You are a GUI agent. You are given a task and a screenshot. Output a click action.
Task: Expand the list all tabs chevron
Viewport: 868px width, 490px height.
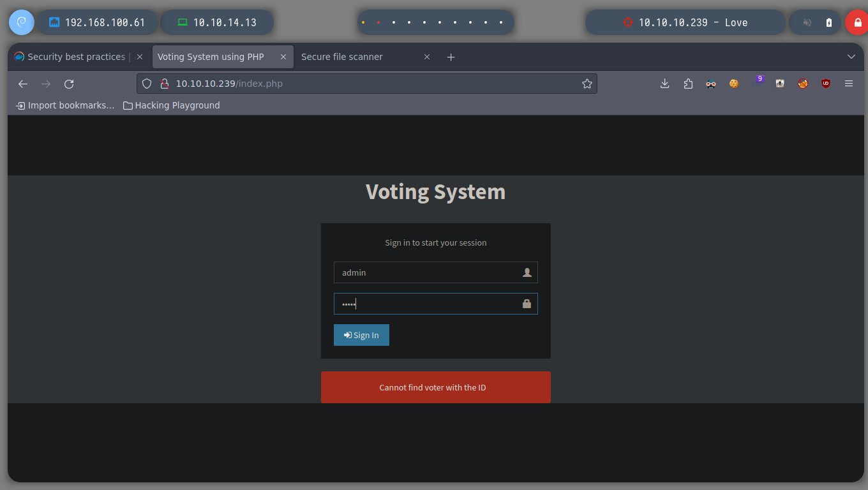click(851, 57)
